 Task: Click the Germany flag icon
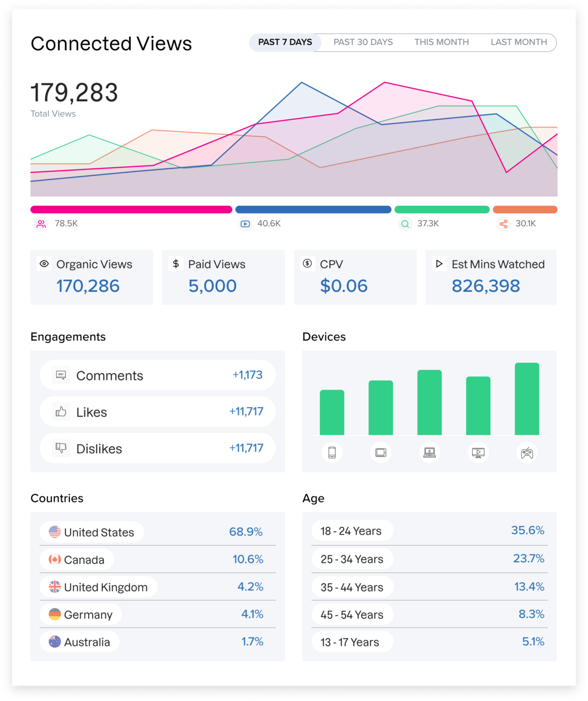(x=54, y=614)
